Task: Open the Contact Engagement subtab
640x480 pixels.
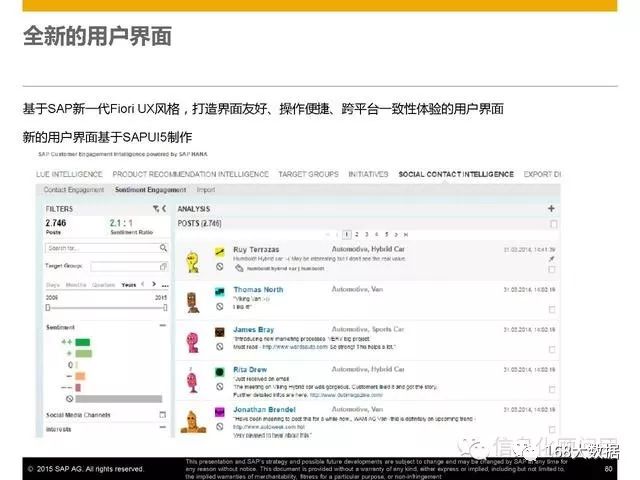Action: [x=74, y=190]
